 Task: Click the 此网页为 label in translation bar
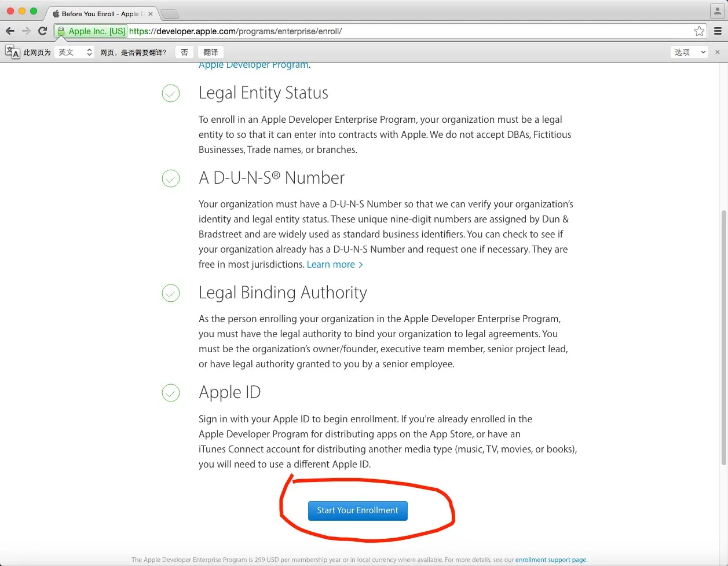(37, 52)
